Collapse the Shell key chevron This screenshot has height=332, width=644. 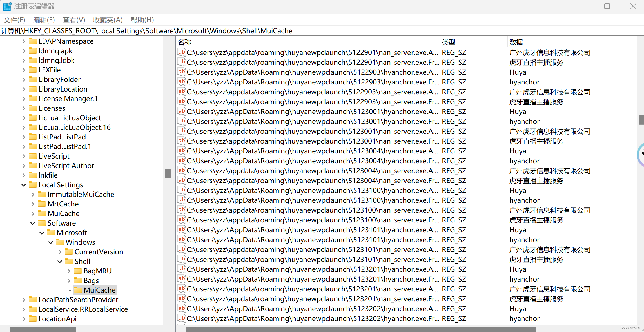tap(60, 262)
